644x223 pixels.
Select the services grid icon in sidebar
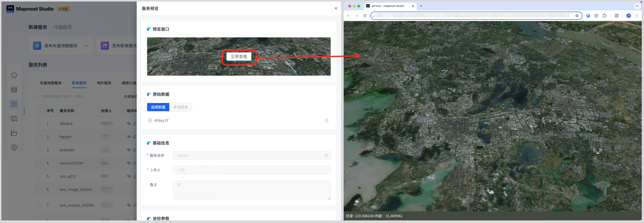14,104
